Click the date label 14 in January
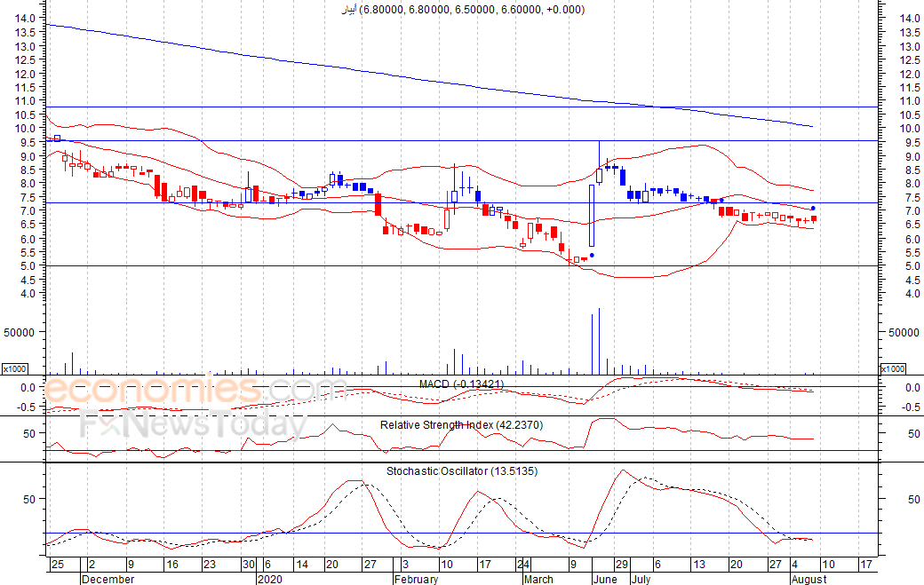The width and height of the screenshot is (924, 585). tap(302, 565)
